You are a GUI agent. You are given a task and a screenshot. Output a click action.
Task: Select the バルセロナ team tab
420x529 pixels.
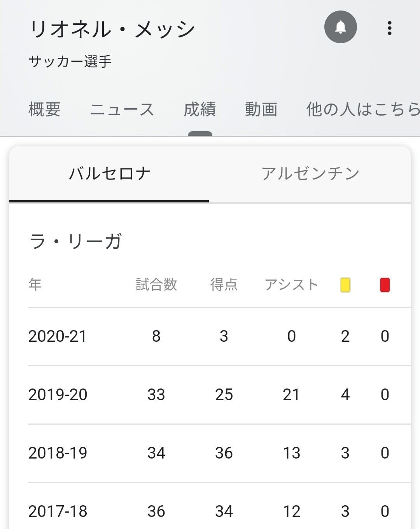click(x=109, y=174)
